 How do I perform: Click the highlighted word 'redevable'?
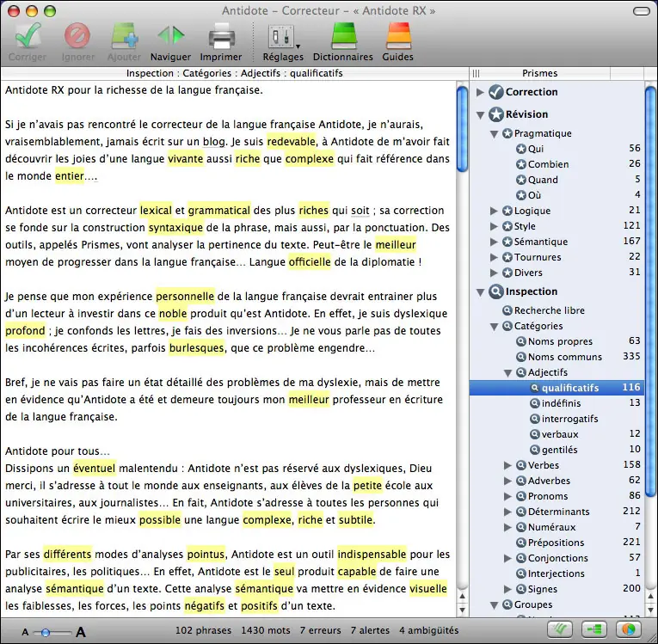pos(292,141)
